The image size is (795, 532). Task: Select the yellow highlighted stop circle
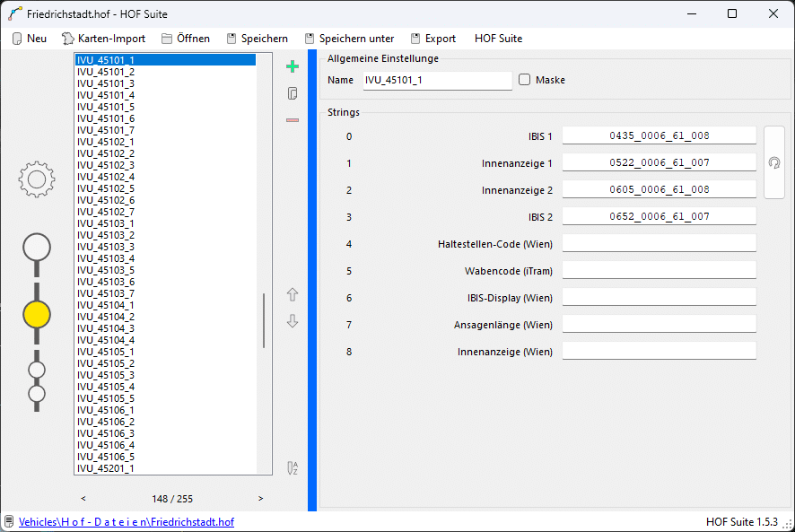coord(37,314)
